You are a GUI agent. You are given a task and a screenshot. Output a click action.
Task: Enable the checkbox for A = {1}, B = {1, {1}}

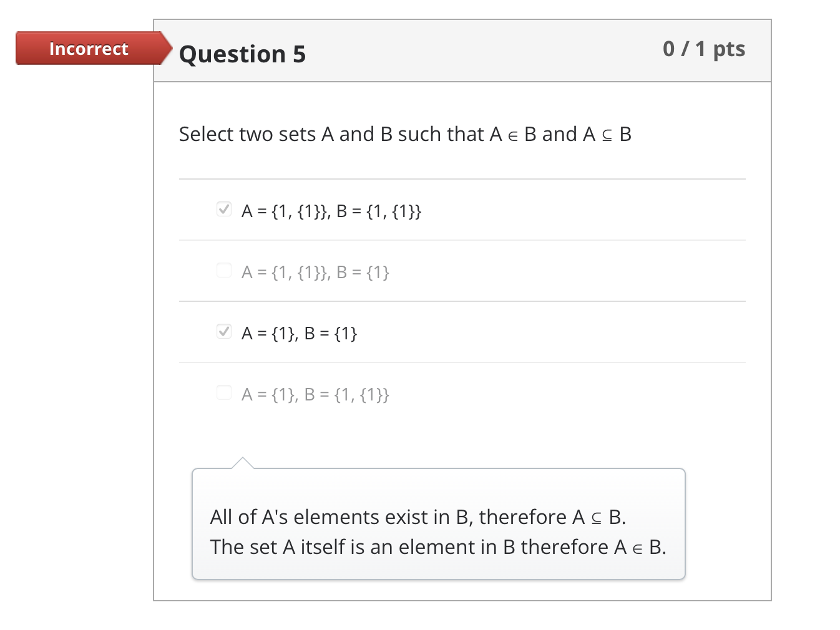223,392
